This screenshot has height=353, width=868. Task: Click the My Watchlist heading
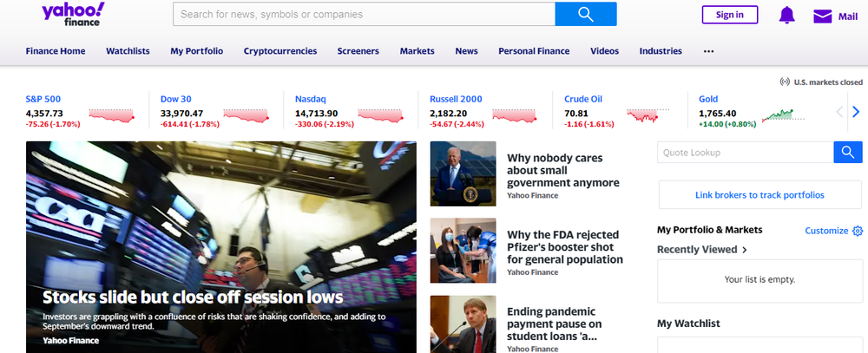coord(688,324)
